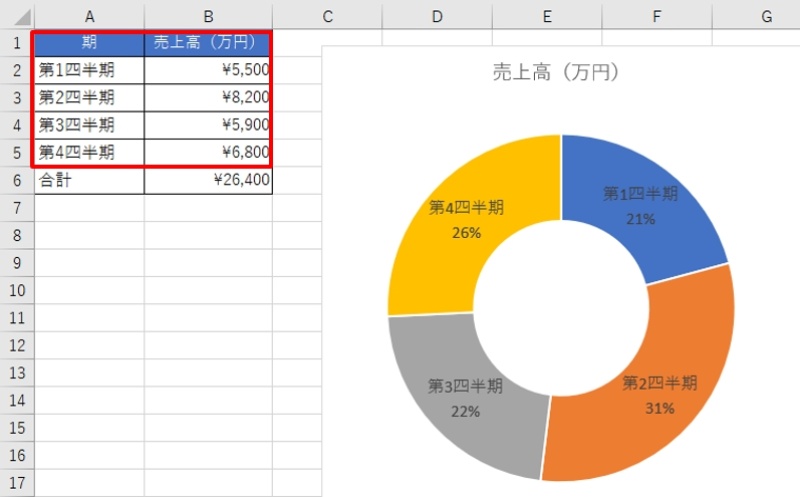Select the ¥6,800 value cell

(208, 153)
